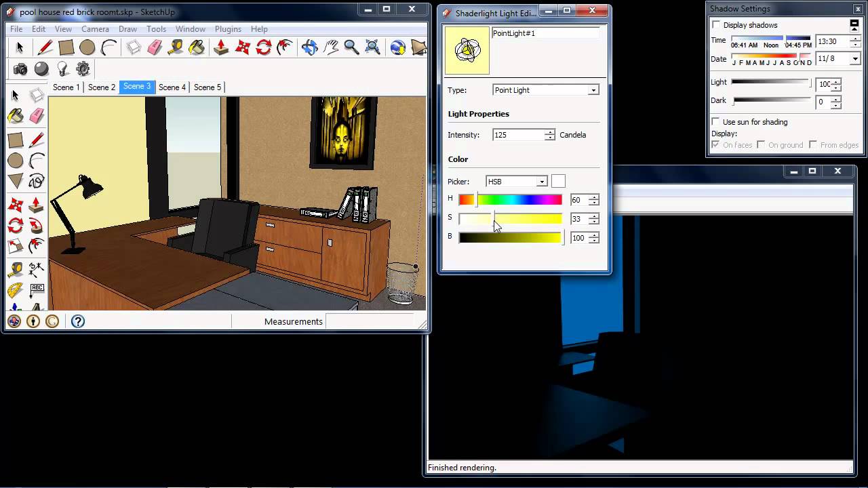The width and height of the screenshot is (868, 488).
Task: Open Shaderlight light editor bulb icon
Action: (x=62, y=68)
